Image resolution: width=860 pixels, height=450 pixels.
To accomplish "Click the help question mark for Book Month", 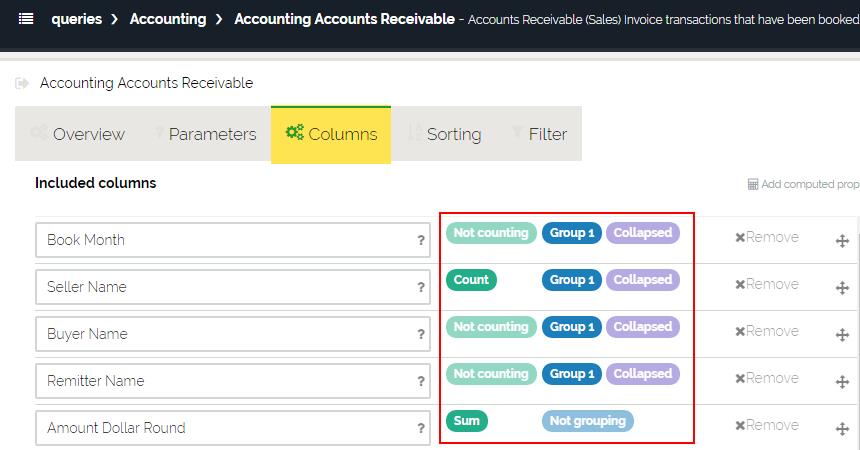I will [421, 240].
